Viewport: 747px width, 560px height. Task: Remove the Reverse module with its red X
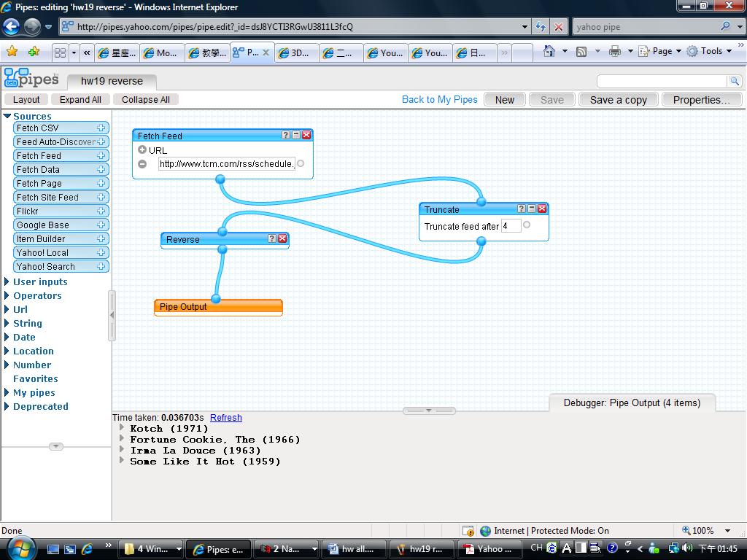(x=282, y=238)
